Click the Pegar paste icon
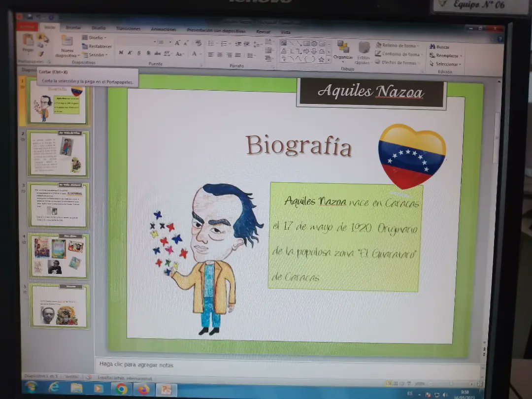 coord(28,40)
